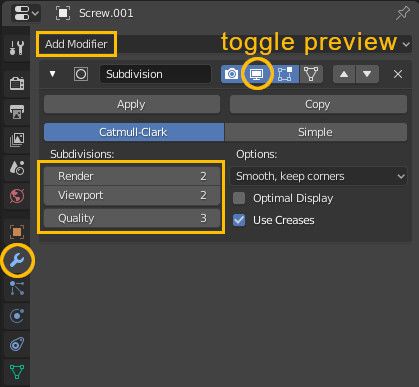Click the Screw.001 object name
The width and height of the screenshot is (419, 387).
click(x=106, y=13)
